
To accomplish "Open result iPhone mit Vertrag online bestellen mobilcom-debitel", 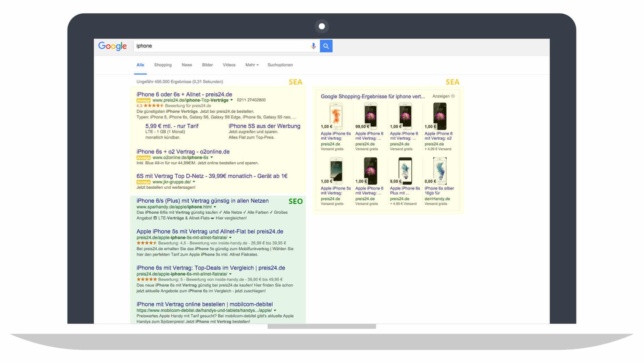I will click(205, 304).
